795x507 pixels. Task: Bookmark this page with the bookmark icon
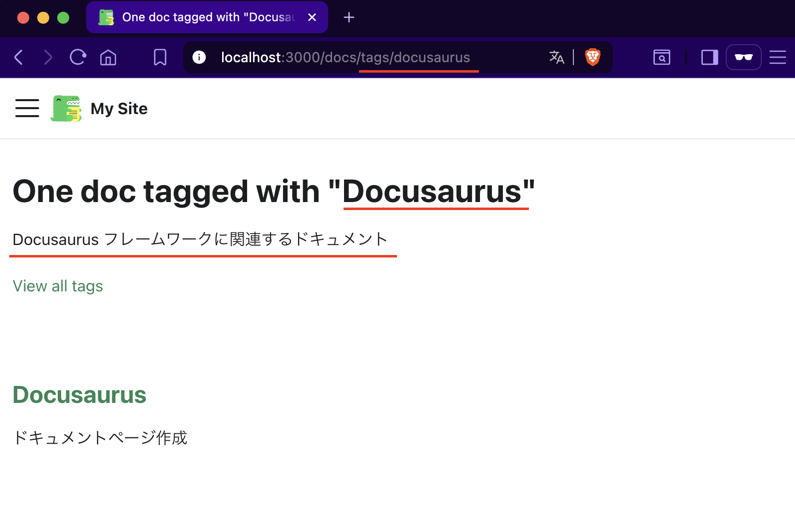pyautogui.click(x=160, y=57)
